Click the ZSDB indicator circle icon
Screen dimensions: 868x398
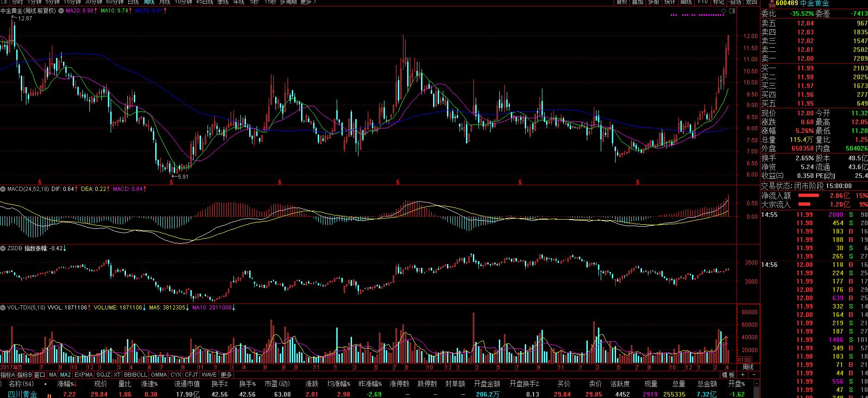[x=3, y=248]
